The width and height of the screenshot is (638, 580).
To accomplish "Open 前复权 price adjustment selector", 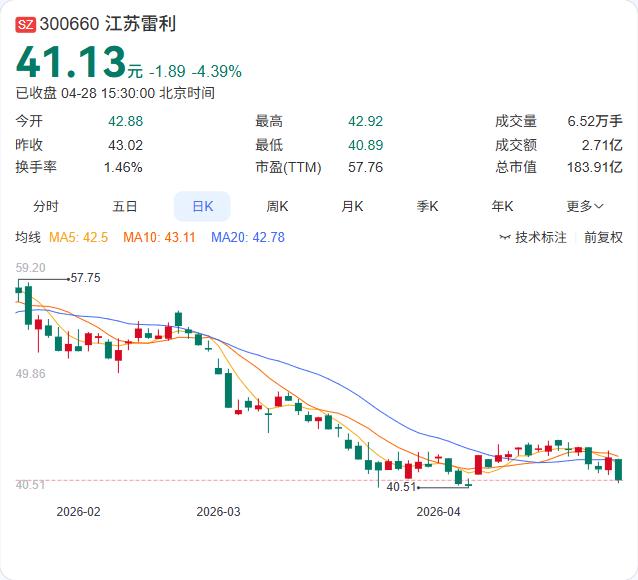I will 603,237.
